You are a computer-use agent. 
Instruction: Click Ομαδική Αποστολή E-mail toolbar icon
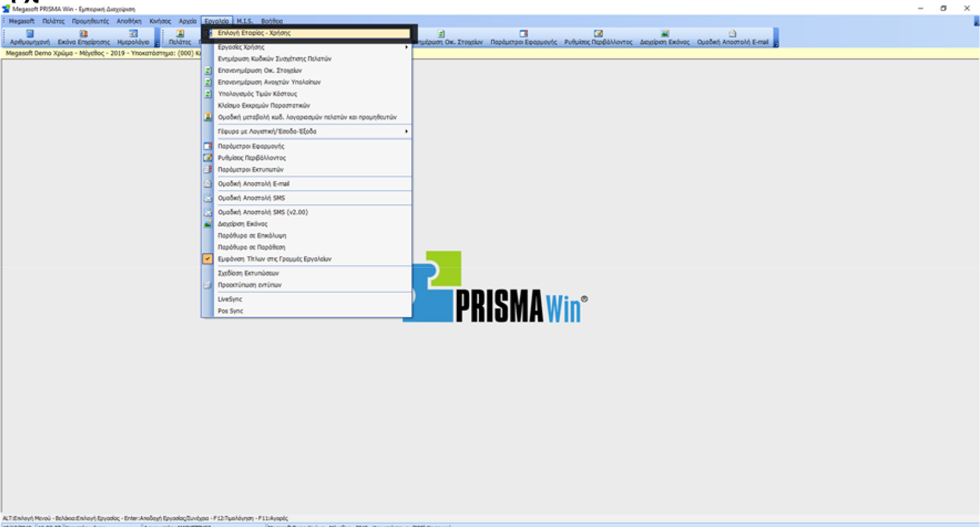(x=732, y=37)
